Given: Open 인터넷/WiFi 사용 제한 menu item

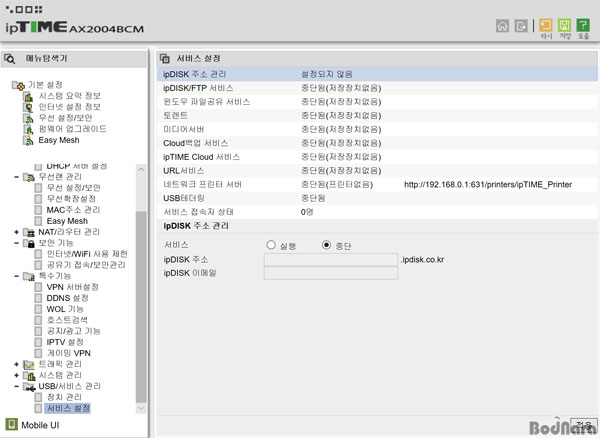Looking at the screenshot, I should pos(87,254).
